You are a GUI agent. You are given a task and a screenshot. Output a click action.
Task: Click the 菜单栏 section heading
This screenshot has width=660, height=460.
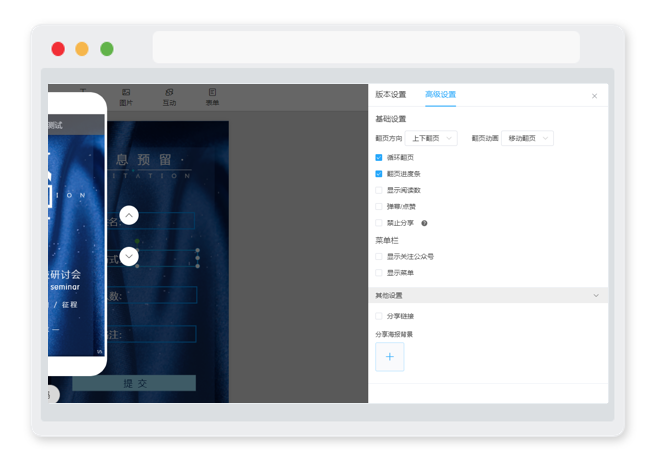[x=386, y=240]
